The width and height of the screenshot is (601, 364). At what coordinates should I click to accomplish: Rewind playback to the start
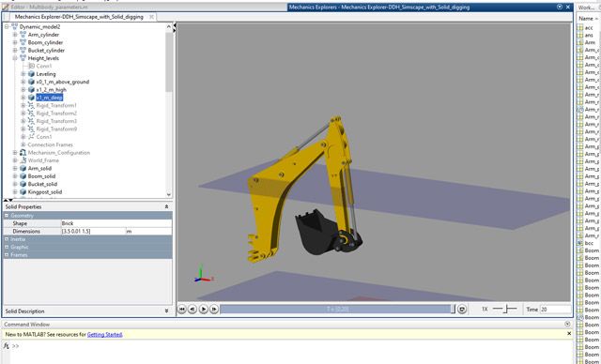pyautogui.click(x=181, y=309)
